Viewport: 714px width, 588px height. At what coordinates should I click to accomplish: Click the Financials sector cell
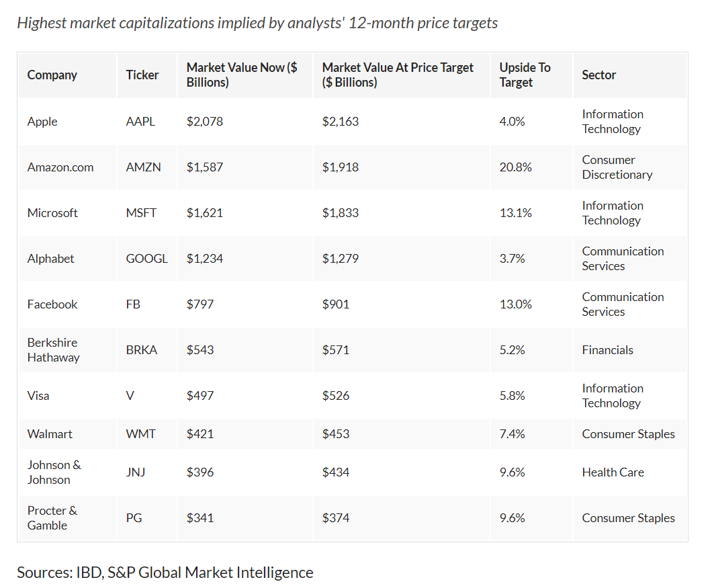click(608, 350)
